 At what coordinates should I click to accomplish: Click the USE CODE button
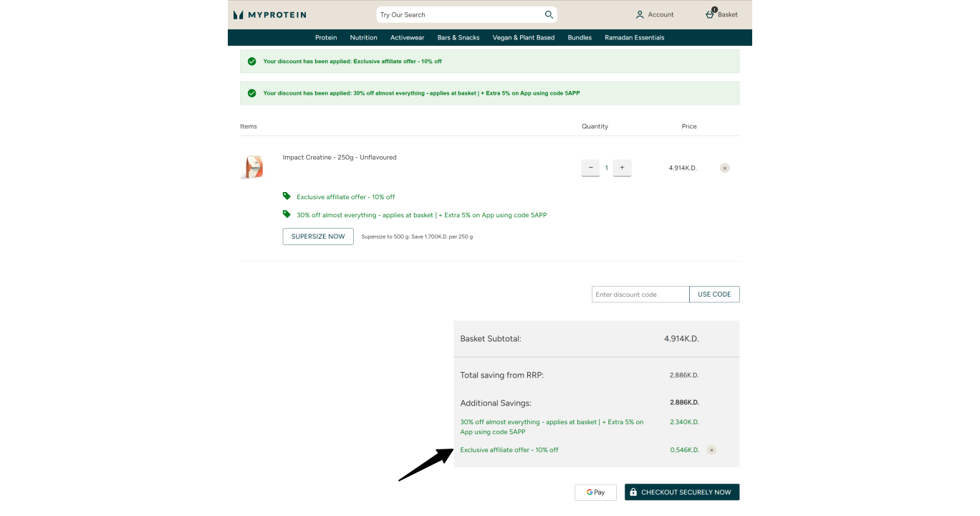coord(714,295)
